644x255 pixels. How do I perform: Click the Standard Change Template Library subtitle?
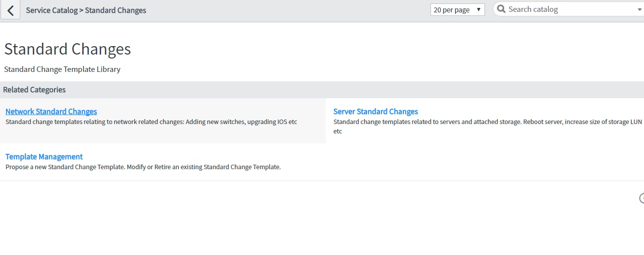(x=62, y=69)
